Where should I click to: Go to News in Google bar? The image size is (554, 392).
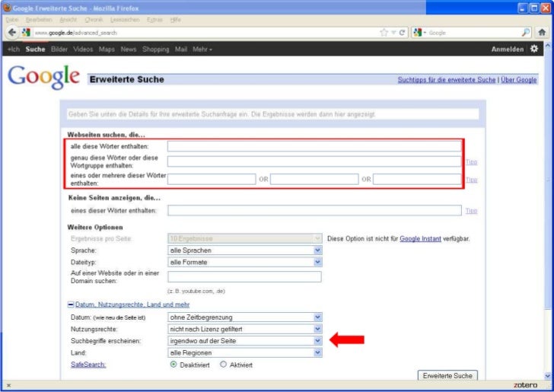[129, 49]
